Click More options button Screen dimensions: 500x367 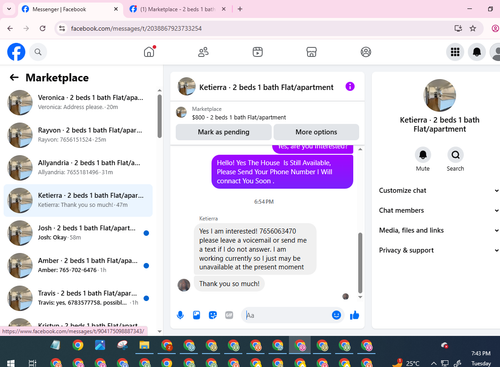coord(316,132)
